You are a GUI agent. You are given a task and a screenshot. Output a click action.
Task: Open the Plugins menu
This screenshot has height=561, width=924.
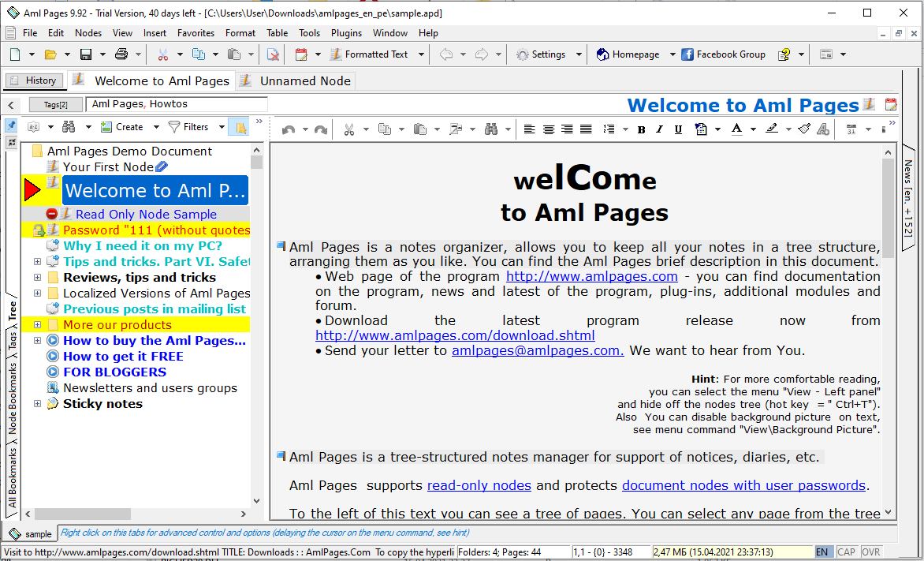click(347, 33)
